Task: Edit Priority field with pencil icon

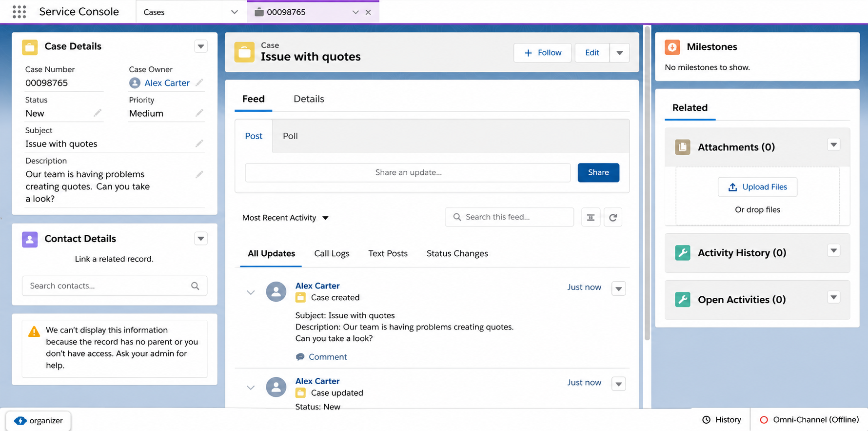Action: tap(199, 113)
